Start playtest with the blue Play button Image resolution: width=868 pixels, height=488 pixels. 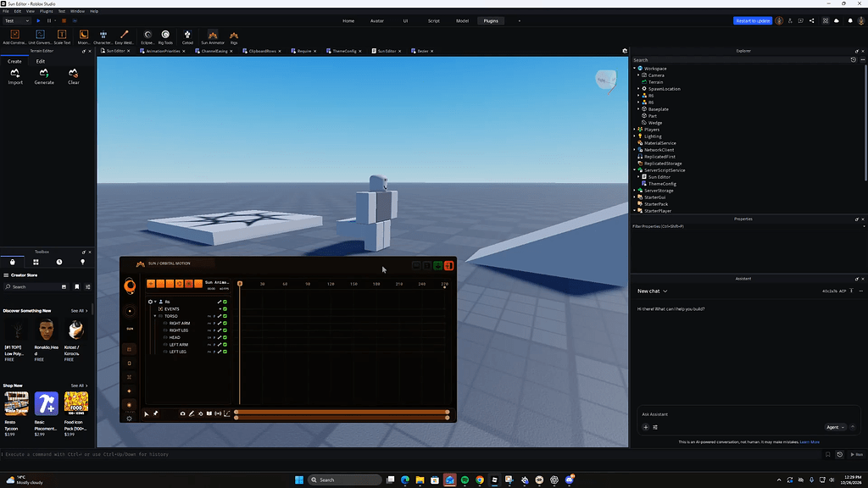[38, 21]
